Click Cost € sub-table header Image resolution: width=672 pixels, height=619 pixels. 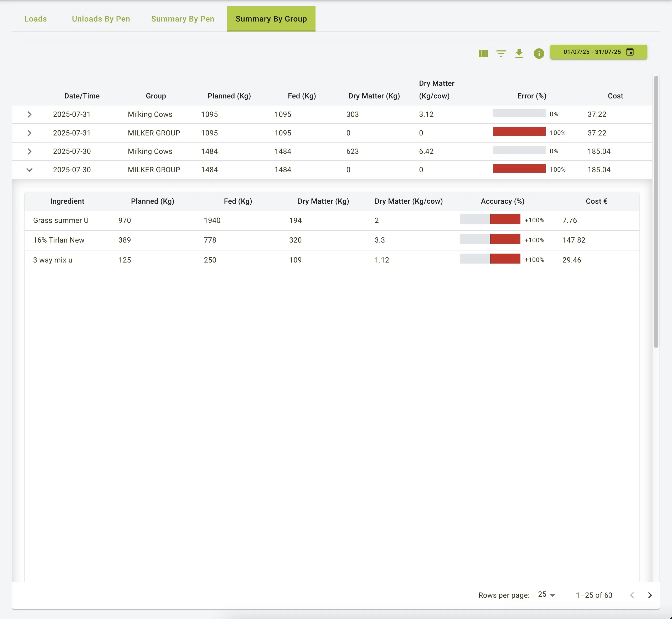(x=596, y=201)
